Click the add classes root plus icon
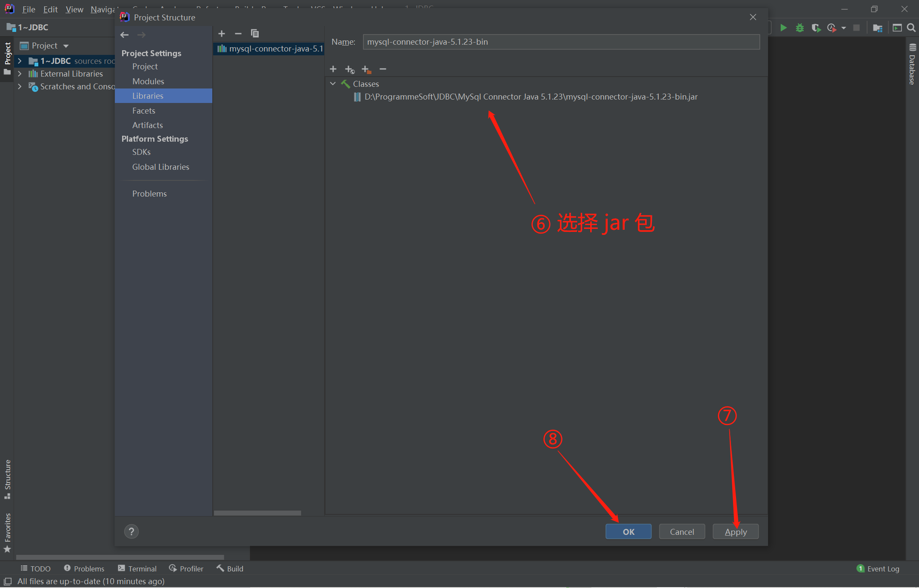919x588 pixels. click(x=333, y=69)
